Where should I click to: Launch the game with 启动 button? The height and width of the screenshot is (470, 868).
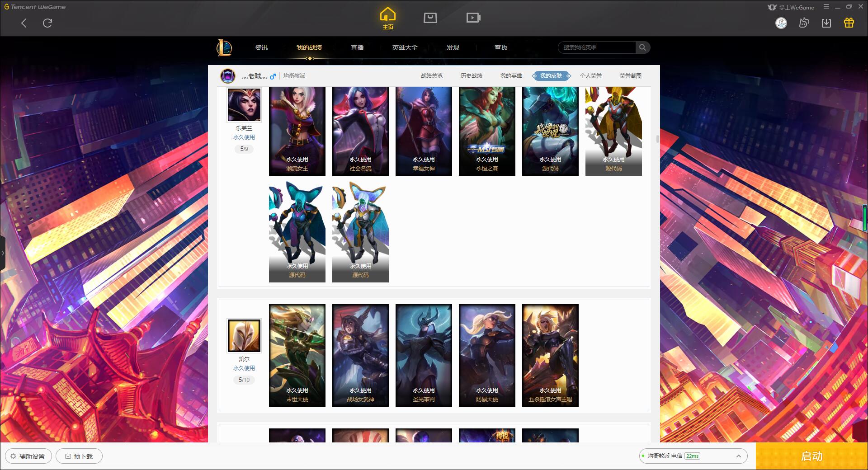[x=811, y=456]
